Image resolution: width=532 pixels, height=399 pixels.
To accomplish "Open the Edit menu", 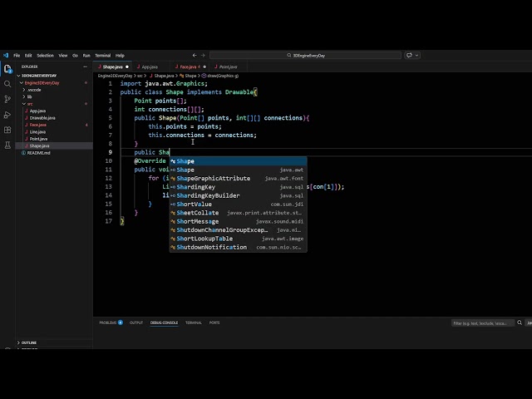I will 28,56.
